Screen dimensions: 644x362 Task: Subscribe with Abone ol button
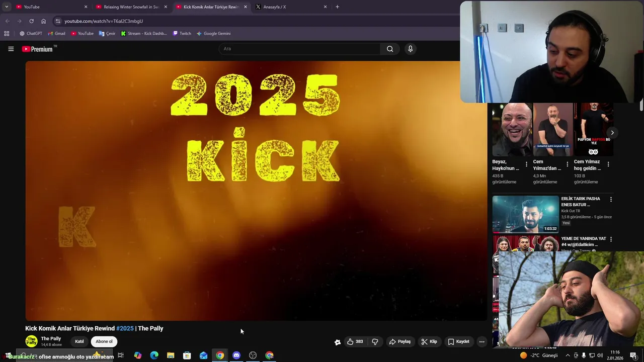tap(104, 341)
